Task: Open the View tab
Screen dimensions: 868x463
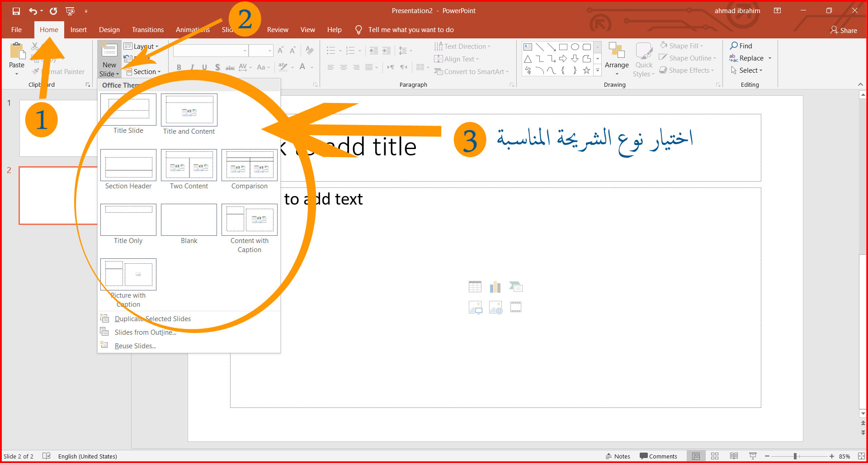Action: (307, 29)
